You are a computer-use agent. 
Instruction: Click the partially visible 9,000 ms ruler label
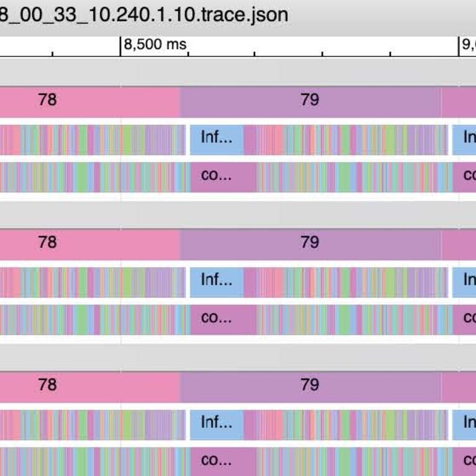[467, 45]
